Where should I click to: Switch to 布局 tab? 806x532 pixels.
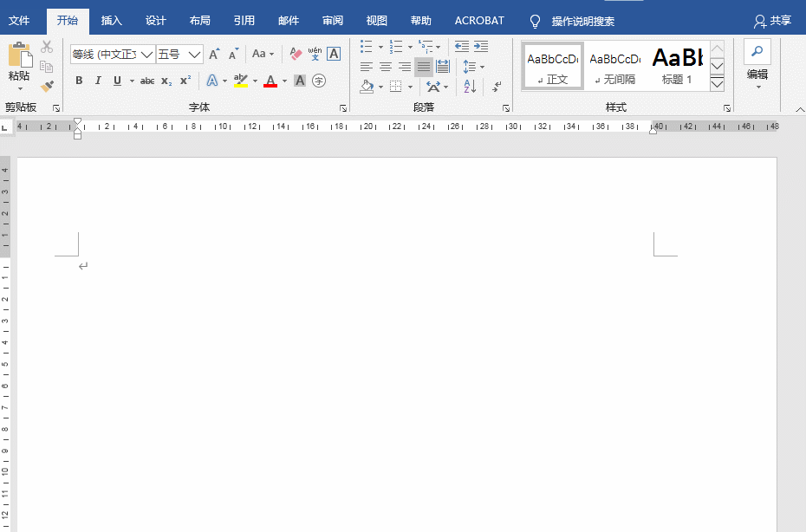(200, 21)
